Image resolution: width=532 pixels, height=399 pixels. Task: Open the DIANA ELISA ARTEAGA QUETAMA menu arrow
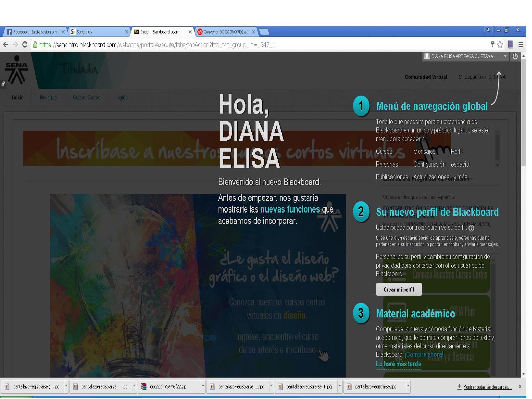click(506, 56)
